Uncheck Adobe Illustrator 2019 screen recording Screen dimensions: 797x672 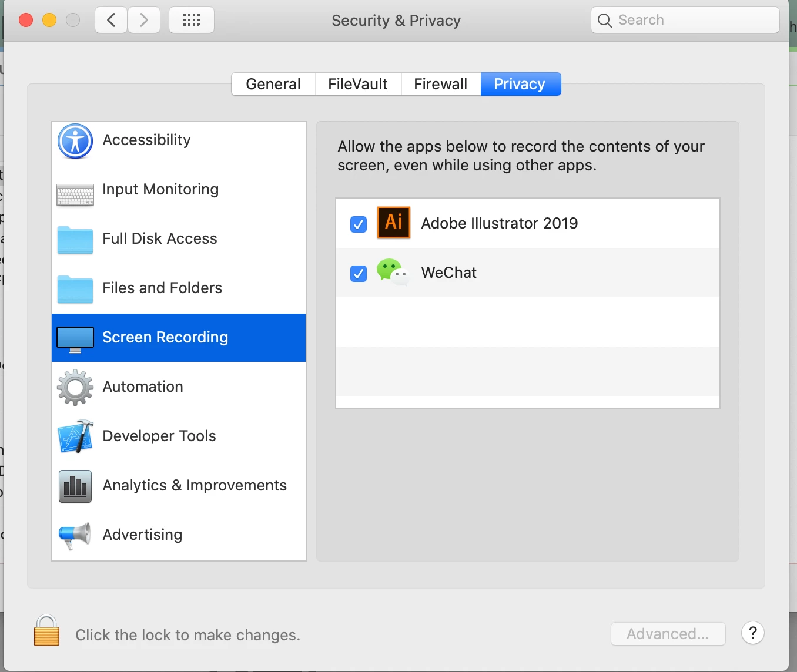click(359, 224)
